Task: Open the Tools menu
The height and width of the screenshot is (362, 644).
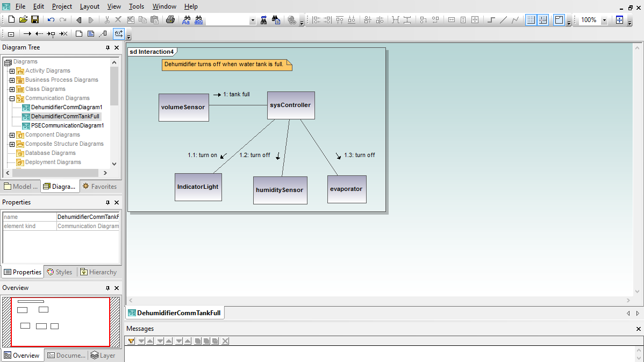Action: tap(137, 6)
